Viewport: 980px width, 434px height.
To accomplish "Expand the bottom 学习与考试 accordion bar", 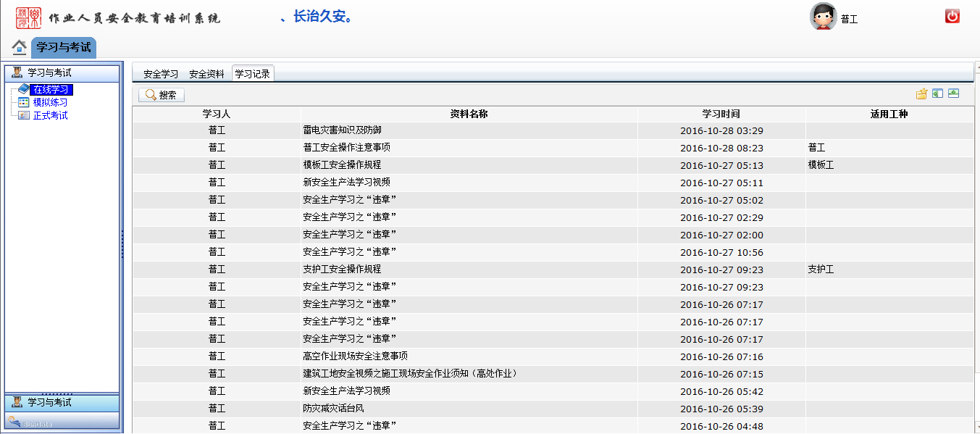I will point(62,402).
